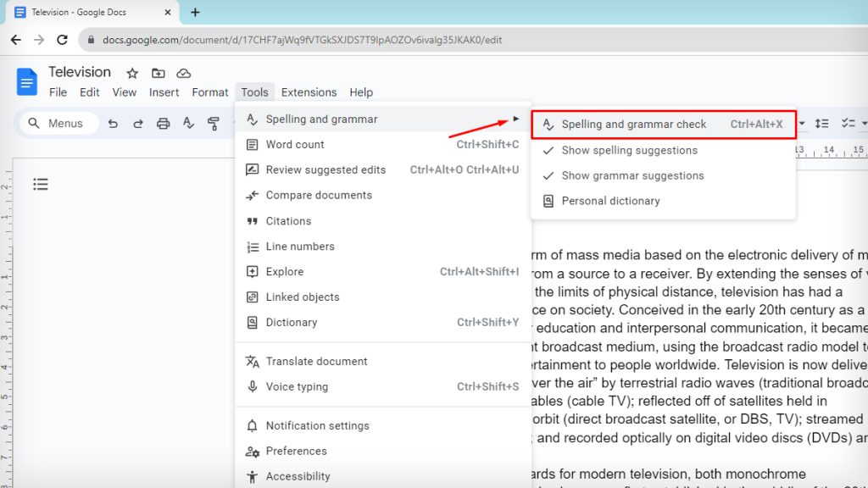Image resolution: width=868 pixels, height=488 pixels.
Task: Open the Print dialog icon
Action: point(161,123)
